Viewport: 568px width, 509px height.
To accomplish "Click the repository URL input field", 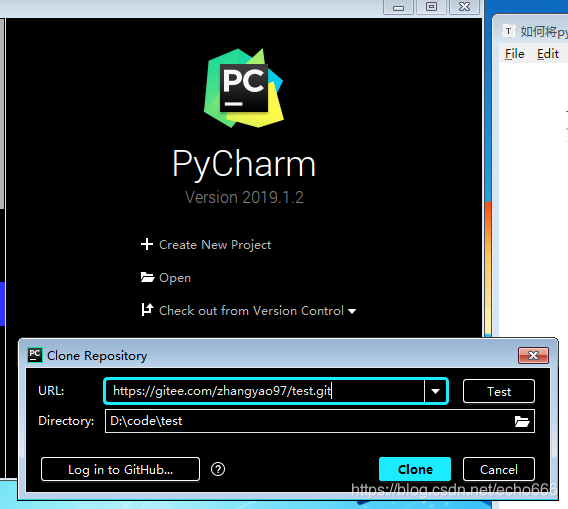I will tap(265, 391).
